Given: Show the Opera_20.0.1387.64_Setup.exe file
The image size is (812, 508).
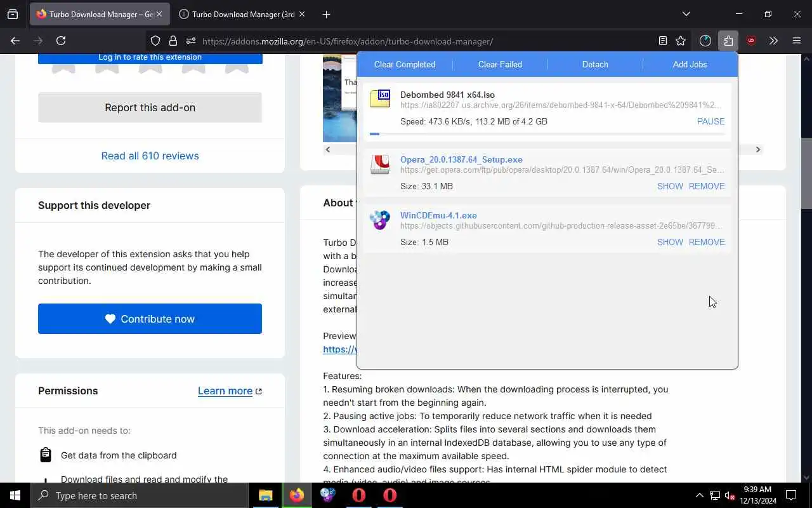Looking at the screenshot, I should click(x=670, y=186).
